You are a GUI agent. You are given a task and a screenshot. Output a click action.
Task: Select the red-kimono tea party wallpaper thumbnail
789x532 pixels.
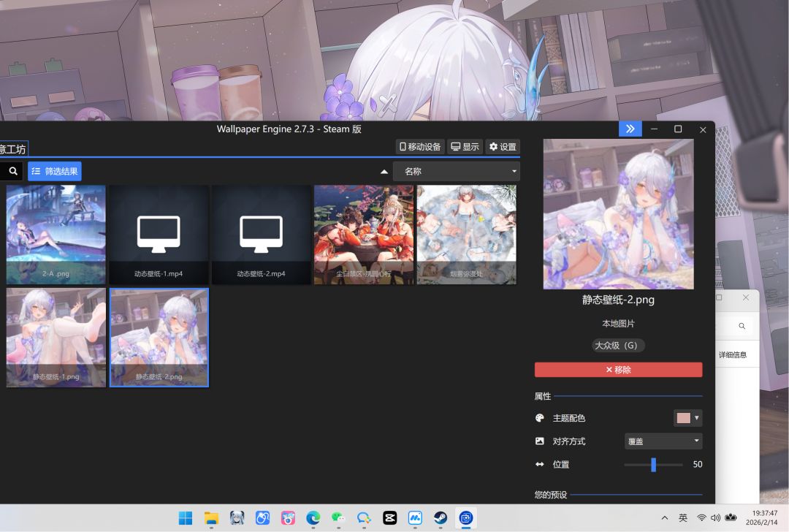point(364,235)
